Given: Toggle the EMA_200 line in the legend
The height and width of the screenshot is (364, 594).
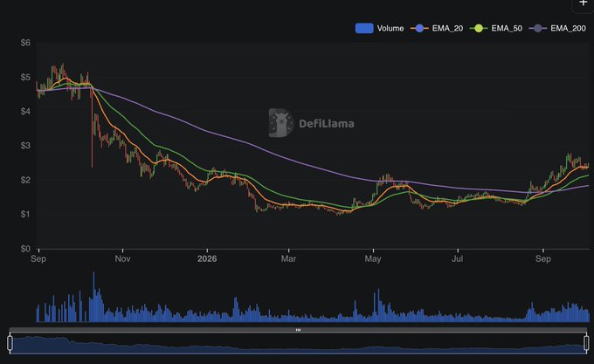Looking at the screenshot, I should (557, 29).
